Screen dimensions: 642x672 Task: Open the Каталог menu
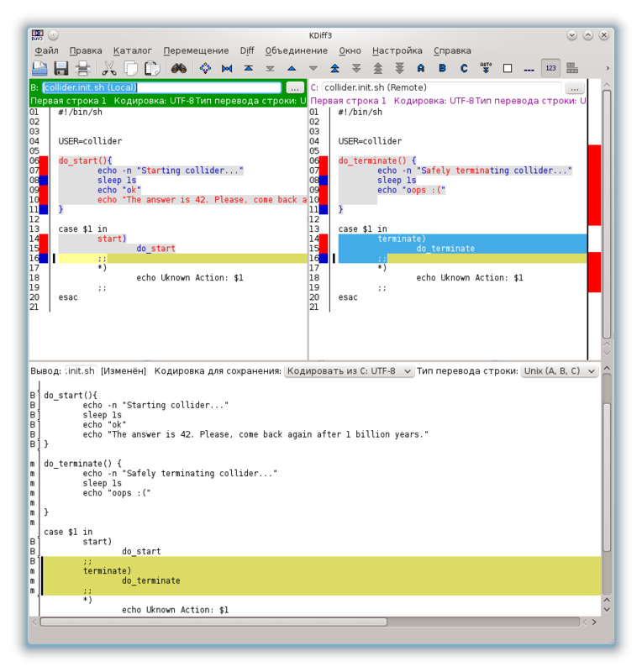[133, 50]
